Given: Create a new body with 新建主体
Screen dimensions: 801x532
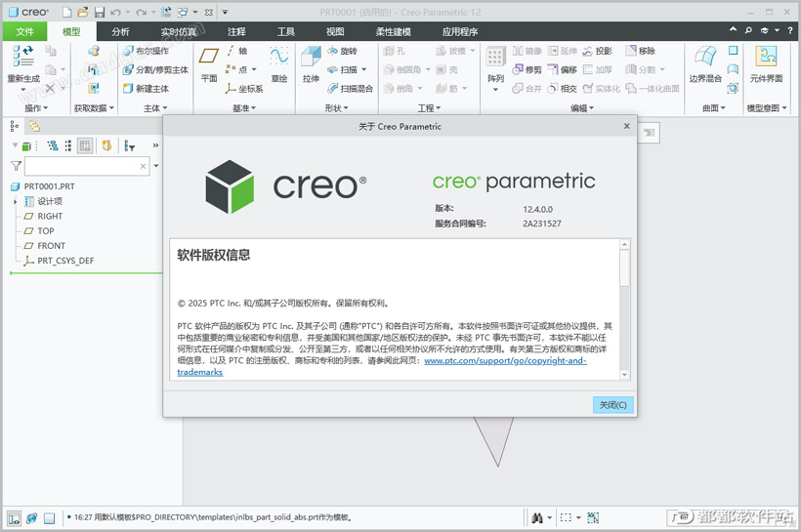Looking at the screenshot, I should click(146, 88).
